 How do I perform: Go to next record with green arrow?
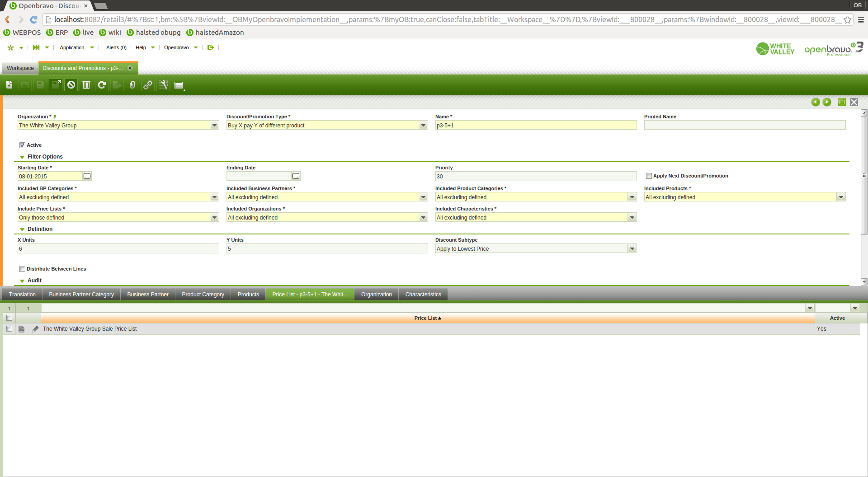click(827, 102)
